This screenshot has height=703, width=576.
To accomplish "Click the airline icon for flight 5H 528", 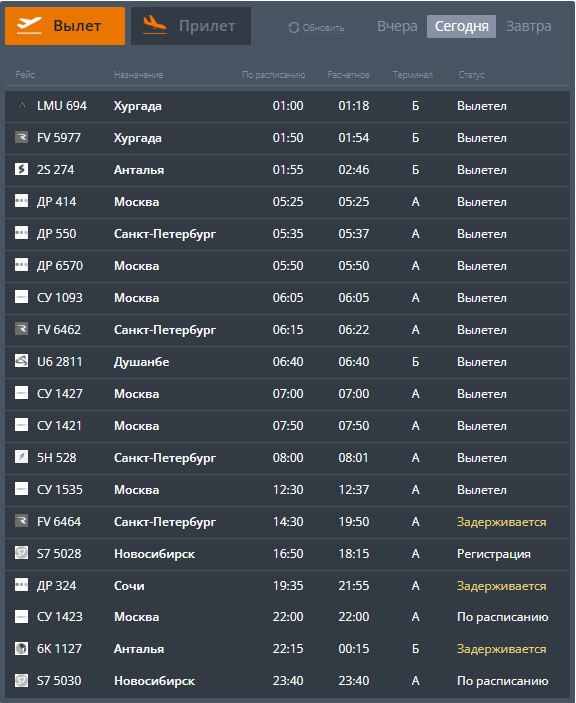I will 22,456.
